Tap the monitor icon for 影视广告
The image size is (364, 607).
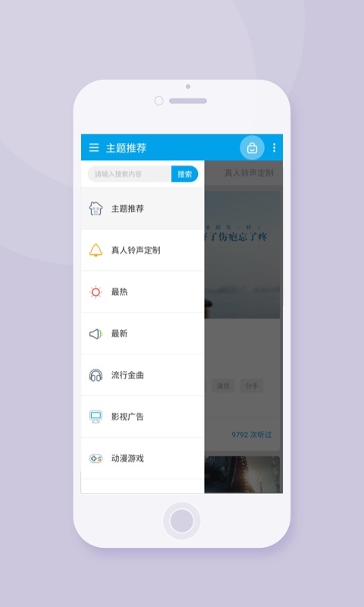tap(96, 417)
